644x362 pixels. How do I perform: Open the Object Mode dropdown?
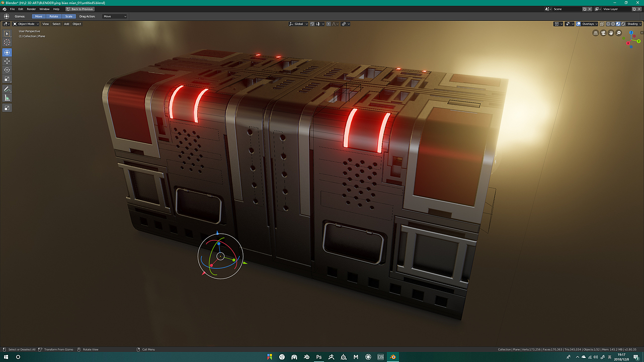click(x=26, y=24)
